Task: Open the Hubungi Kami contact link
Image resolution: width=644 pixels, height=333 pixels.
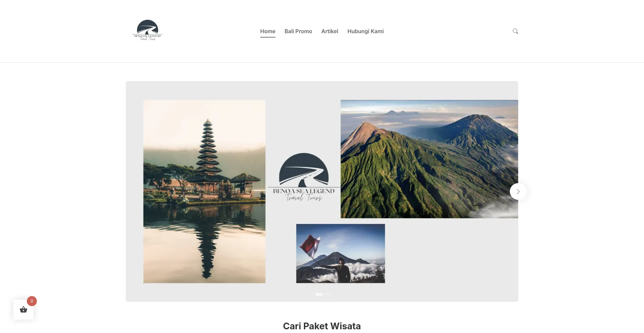Action: (x=366, y=31)
